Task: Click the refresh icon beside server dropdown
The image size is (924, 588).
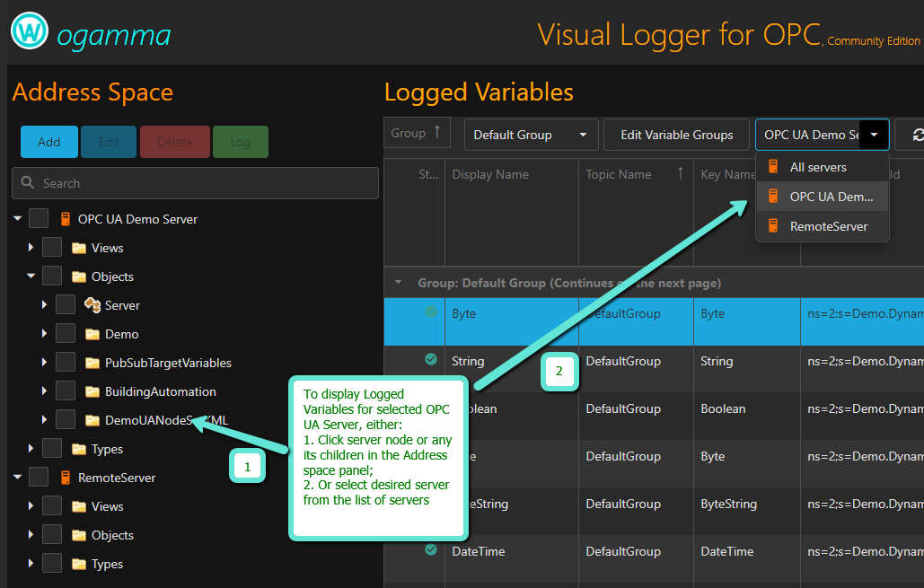Action: tap(916, 135)
